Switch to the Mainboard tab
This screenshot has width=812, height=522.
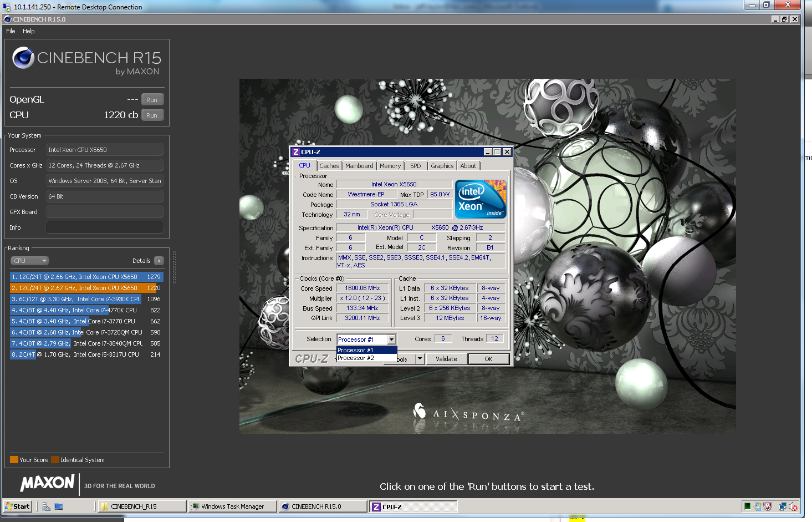[359, 166]
